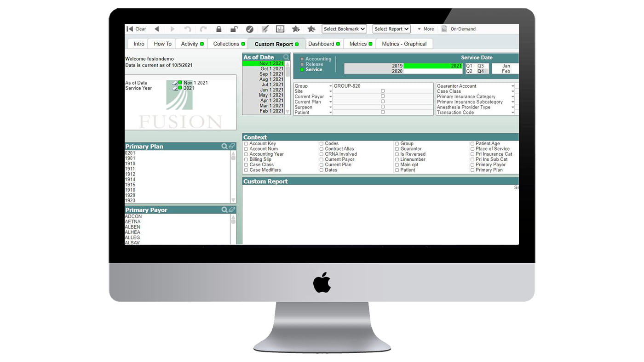
Task: Check the CRNA Involved context checkbox
Action: 322,154
